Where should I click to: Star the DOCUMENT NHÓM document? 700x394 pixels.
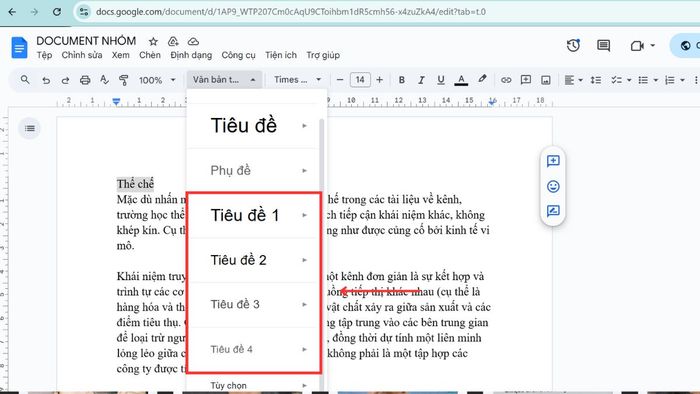click(x=153, y=41)
